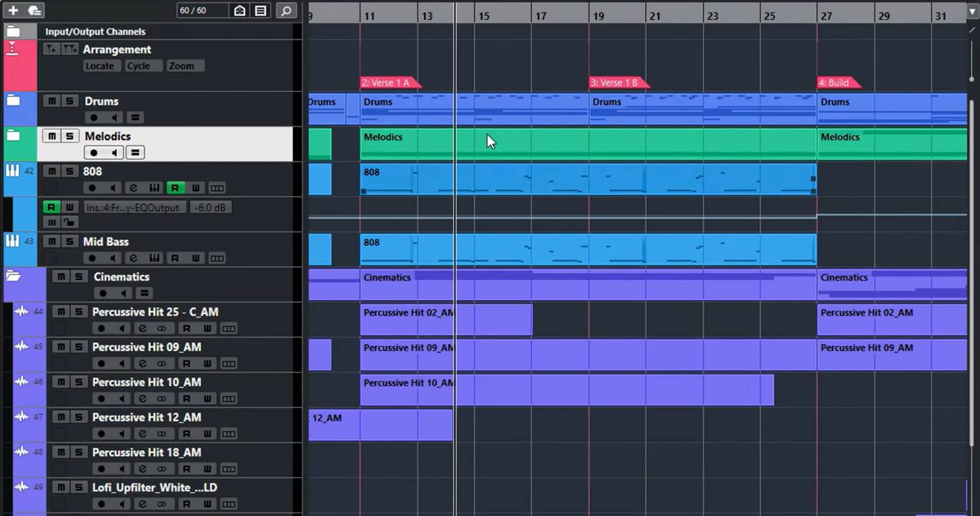Open the dropdown arrow at top right corner
The height and width of the screenshot is (516, 980).
click(x=972, y=10)
